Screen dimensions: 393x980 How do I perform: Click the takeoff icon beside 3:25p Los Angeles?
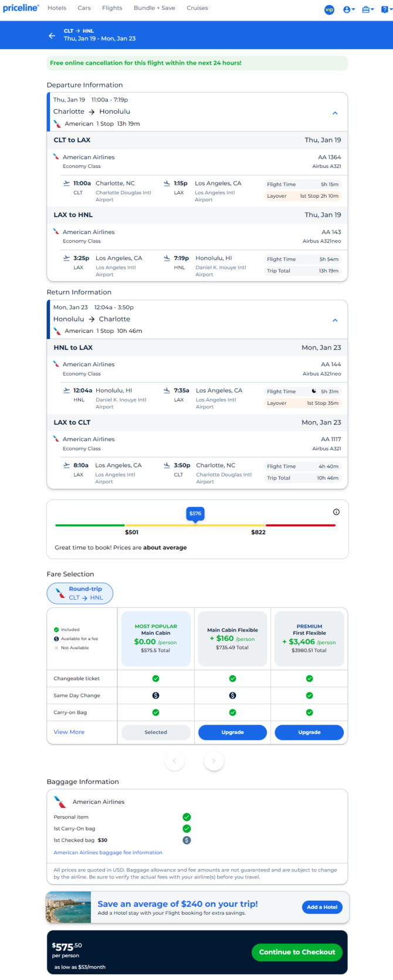(x=66, y=258)
